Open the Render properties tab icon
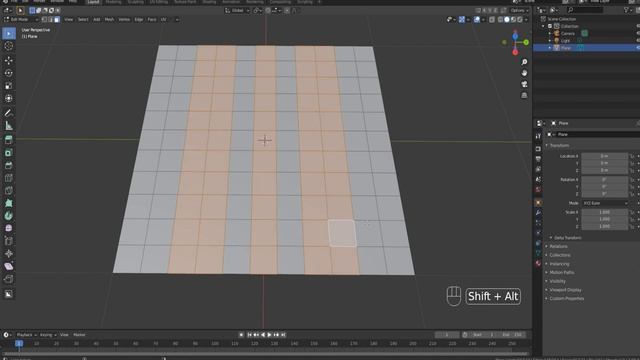 point(538,149)
